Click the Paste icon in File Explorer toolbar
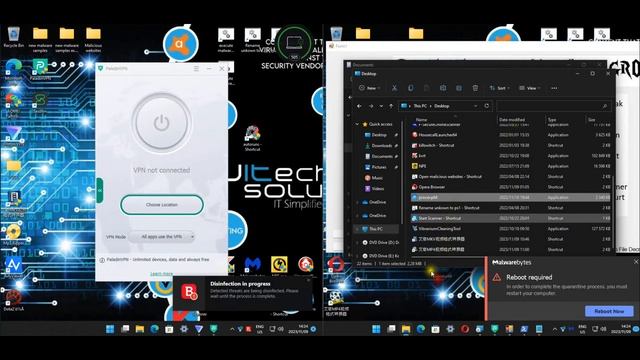The image size is (640, 360). [427, 88]
